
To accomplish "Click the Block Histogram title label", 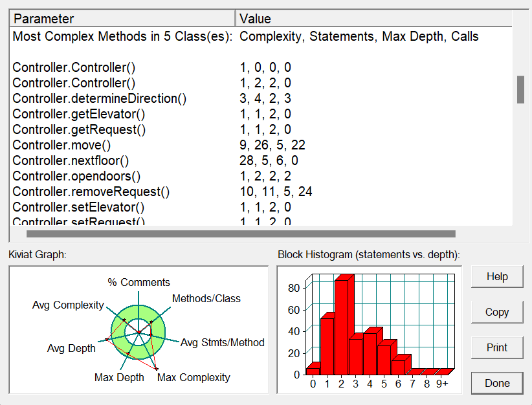I will (369, 255).
